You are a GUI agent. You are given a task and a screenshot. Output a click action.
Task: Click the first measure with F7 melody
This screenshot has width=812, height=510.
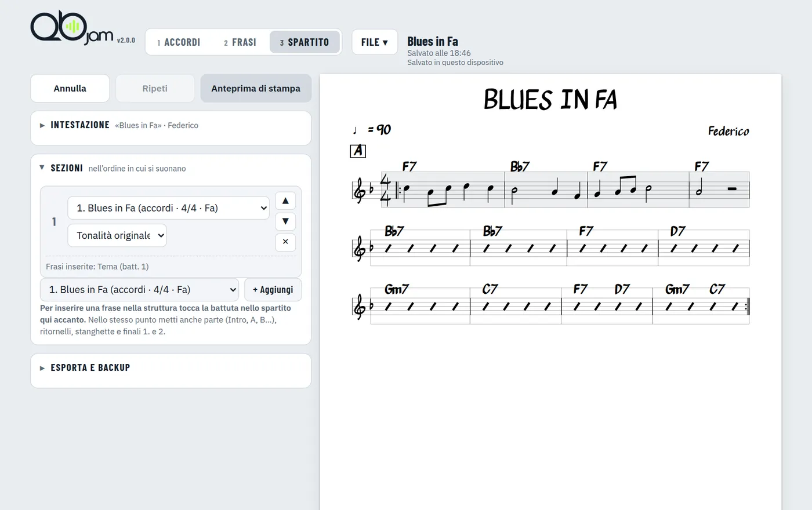pos(443,190)
